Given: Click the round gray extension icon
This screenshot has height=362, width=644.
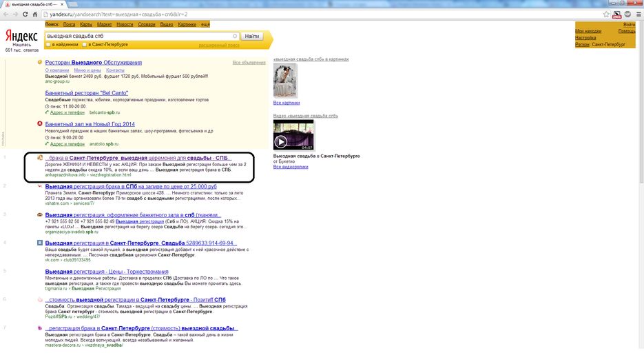Looking at the screenshot, I should (x=627, y=14).
